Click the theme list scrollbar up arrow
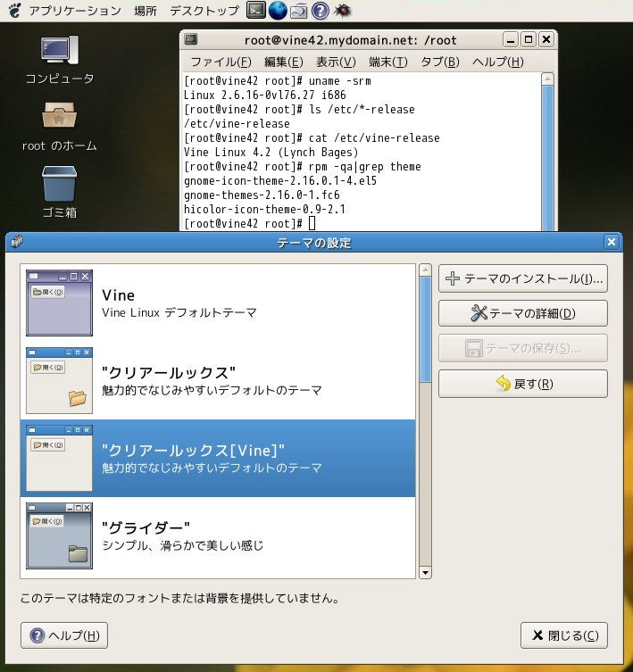 click(425, 270)
